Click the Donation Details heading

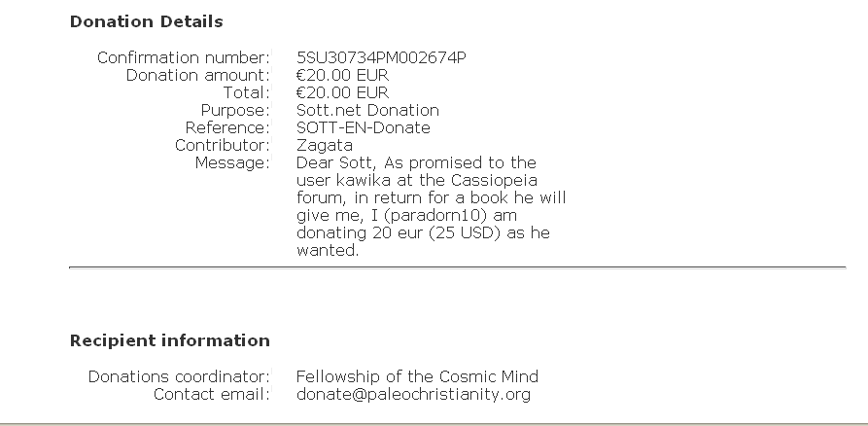pos(146,21)
